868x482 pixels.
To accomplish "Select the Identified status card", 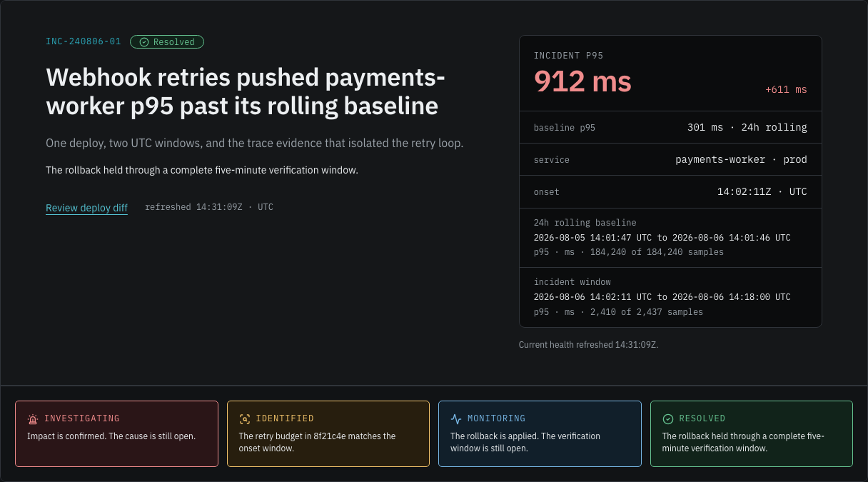I will [328, 433].
